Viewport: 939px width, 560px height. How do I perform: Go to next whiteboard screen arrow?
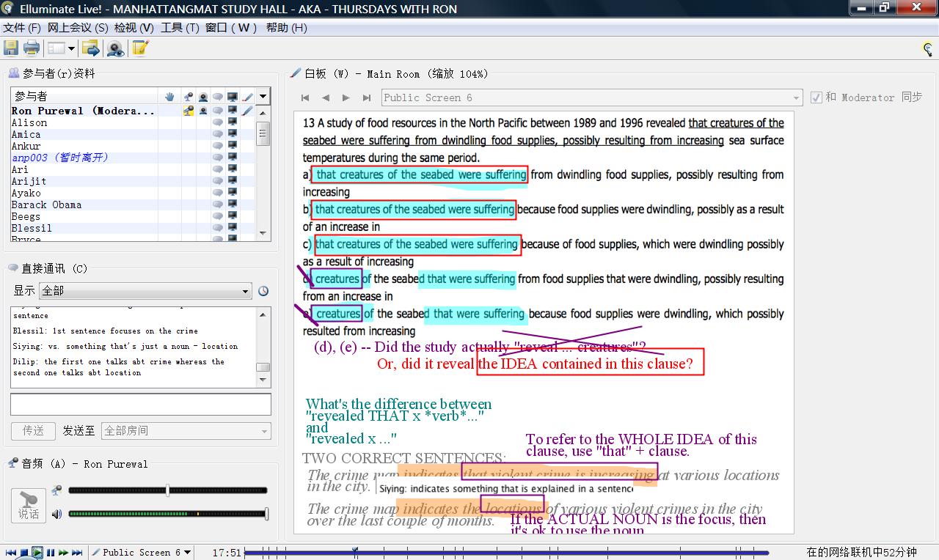[346, 97]
